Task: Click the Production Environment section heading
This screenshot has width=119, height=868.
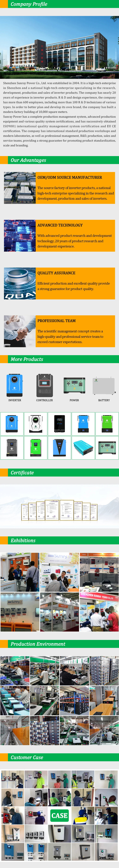Action: pos(38,644)
